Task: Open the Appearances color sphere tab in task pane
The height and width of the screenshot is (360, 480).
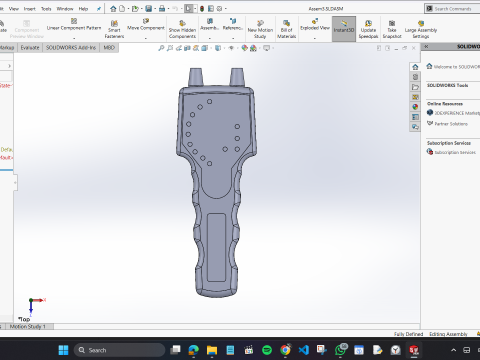Action: (415, 107)
